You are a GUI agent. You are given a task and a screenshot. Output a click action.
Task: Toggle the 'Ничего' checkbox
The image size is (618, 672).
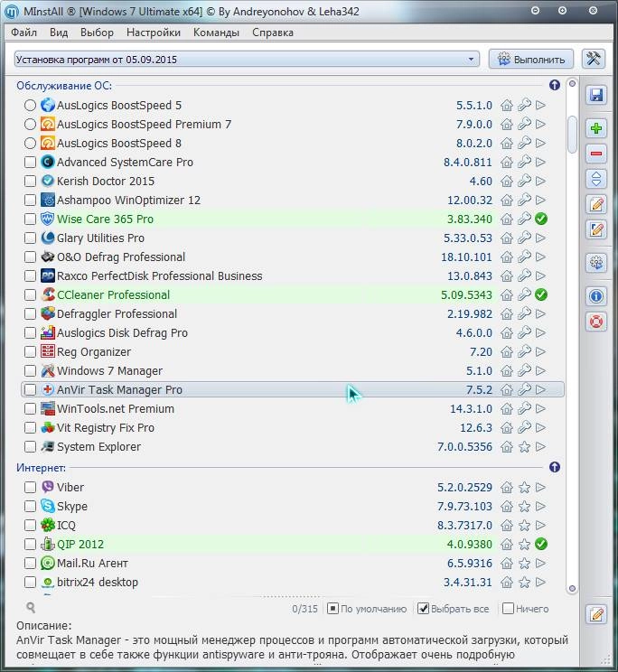point(508,609)
